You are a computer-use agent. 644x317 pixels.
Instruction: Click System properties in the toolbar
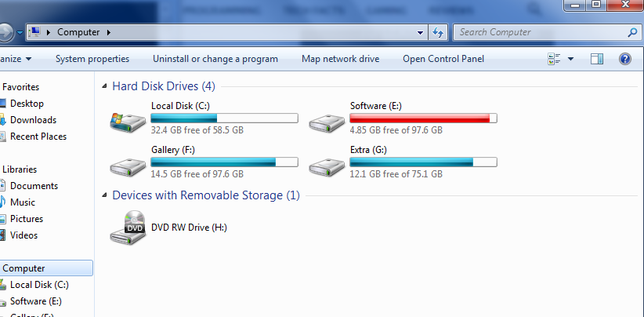92,59
